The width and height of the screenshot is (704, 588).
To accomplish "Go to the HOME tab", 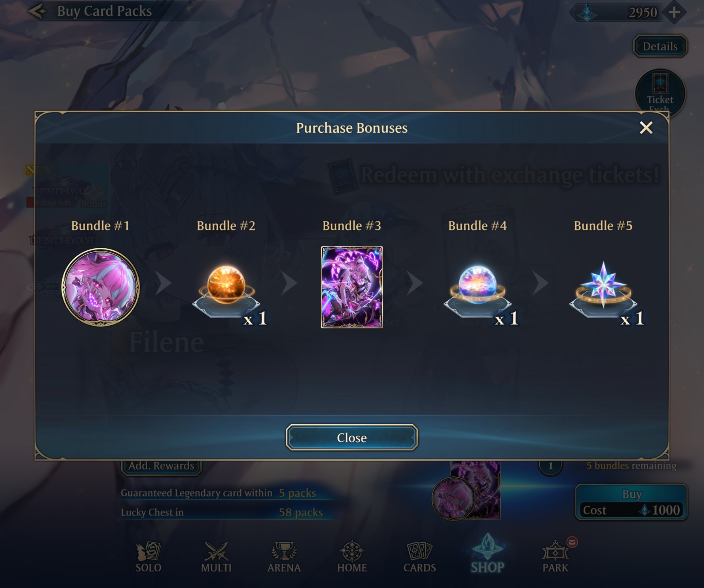I will coord(352,557).
